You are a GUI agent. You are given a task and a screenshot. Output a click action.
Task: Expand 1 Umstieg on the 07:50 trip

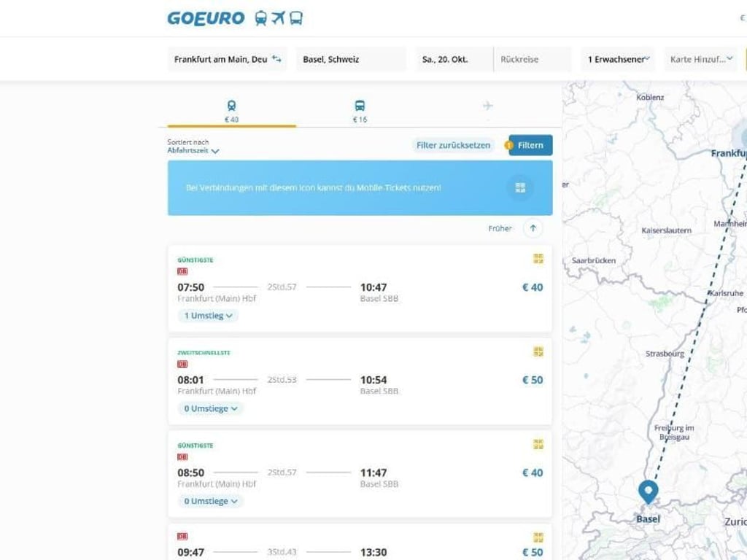(x=208, y=316)
